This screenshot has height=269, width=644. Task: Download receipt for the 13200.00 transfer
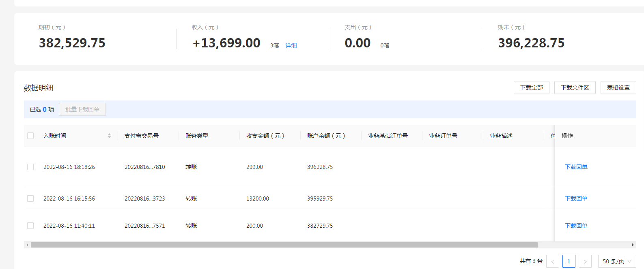click(x=576, y=199)
